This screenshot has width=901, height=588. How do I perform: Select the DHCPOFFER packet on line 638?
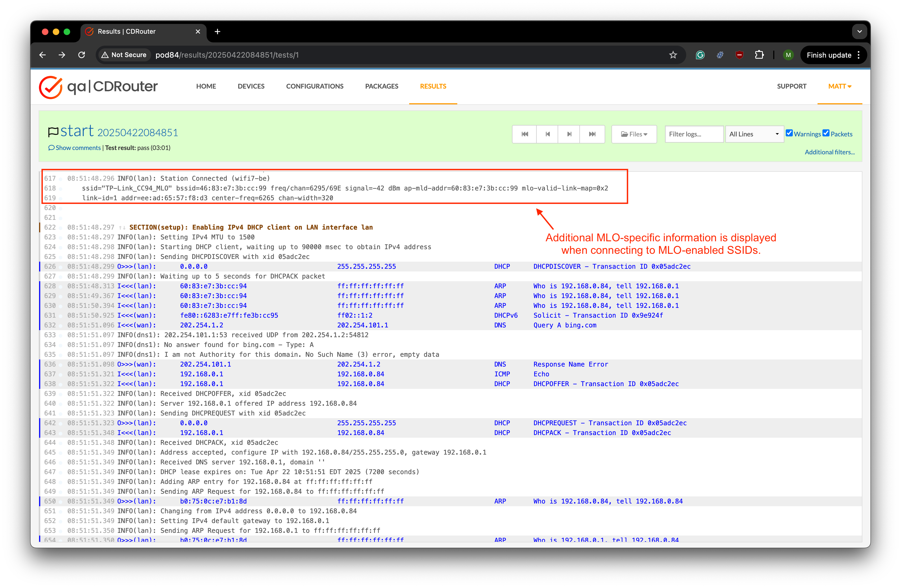(450, 384)
